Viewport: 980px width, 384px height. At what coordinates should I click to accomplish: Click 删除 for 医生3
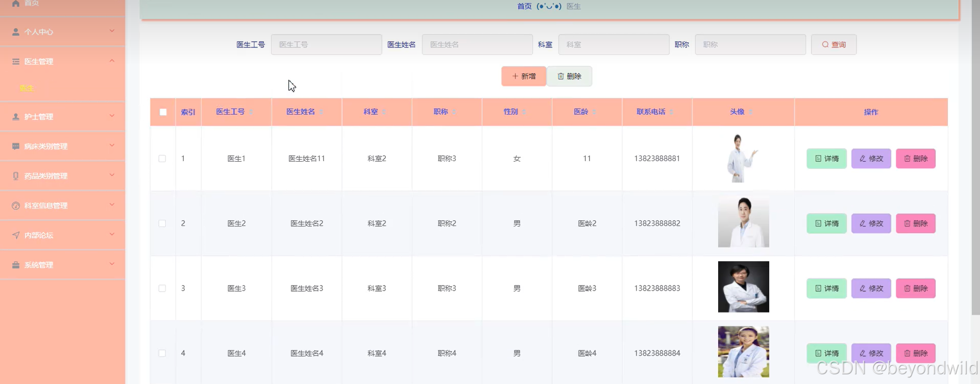click(x=916, y=288)
